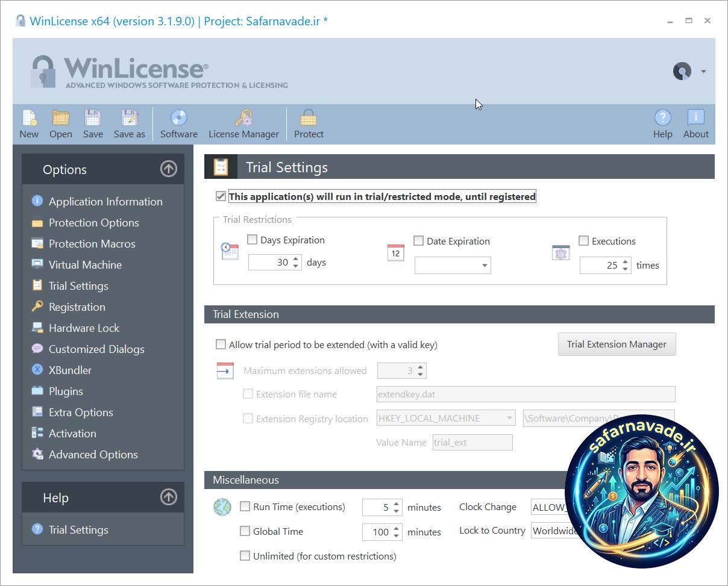Increase the Run Time minutes value

click(397, 503)
